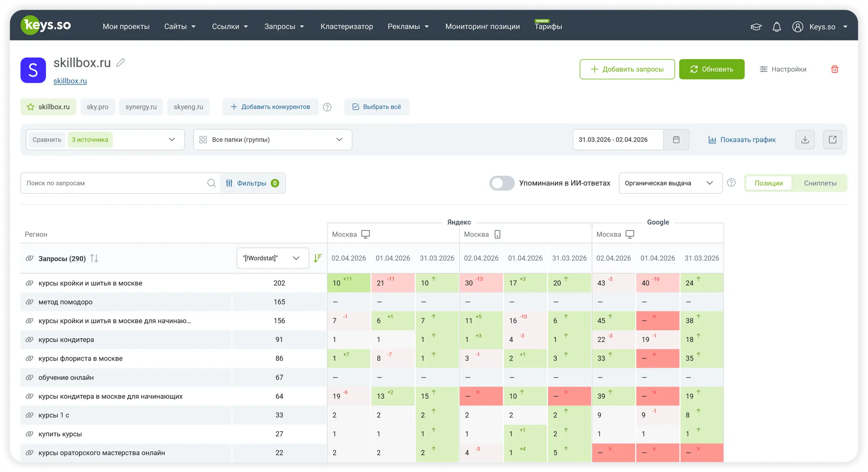This screenshot has width=868, height=472.
Task: Open Фильтры button
Action: coord(252,183)
